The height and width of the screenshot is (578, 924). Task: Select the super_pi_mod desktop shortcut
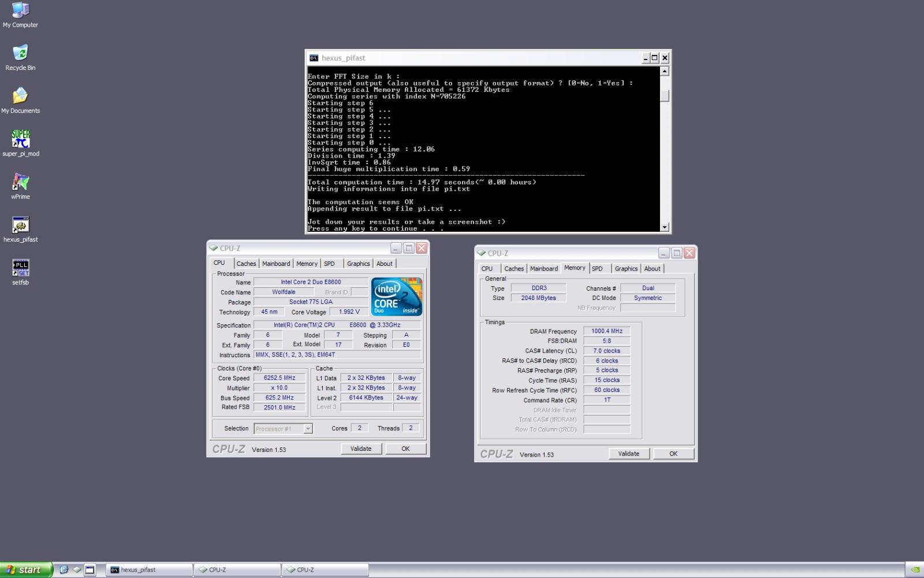[x=21, y=143]
